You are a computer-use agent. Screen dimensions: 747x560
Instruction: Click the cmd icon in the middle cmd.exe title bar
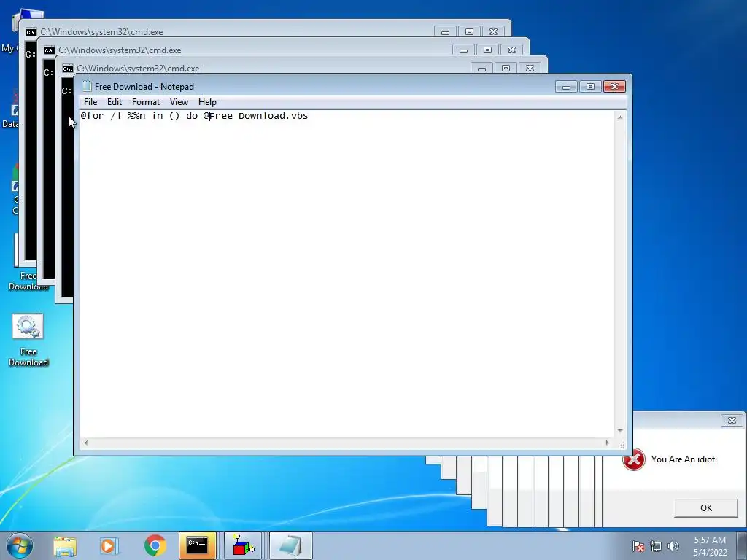point(50,50)
